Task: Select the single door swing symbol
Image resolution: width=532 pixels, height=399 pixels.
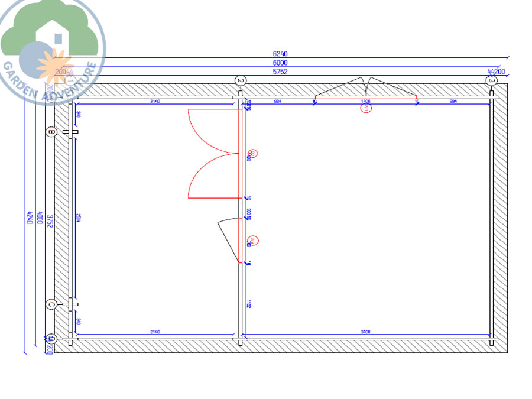Action: click(x=228, y=239)
